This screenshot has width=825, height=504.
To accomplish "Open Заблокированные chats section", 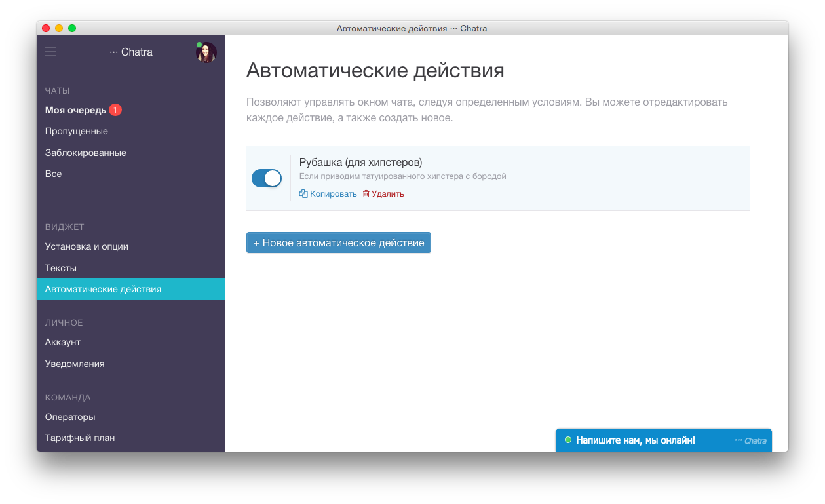I will pos(86,153).
